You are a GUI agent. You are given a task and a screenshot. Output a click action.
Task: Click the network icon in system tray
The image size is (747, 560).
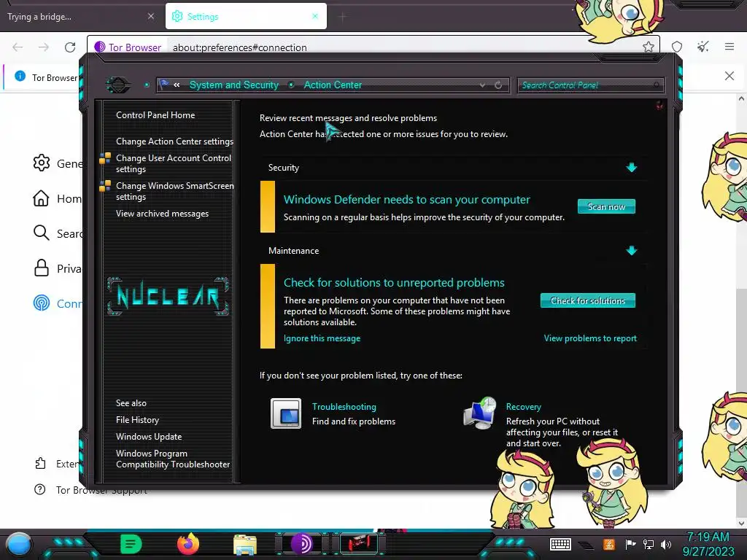coord(649,544)
